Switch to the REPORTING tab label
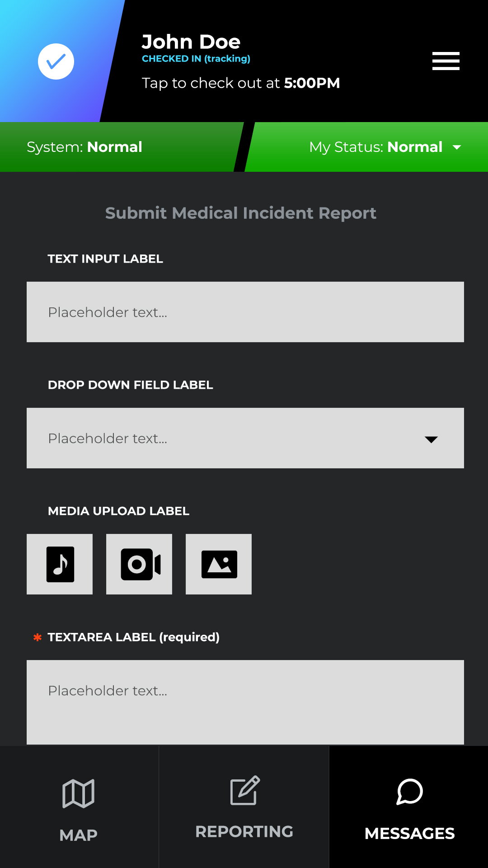The width and height of the screenshot is (488, 868). pos(244,831)
